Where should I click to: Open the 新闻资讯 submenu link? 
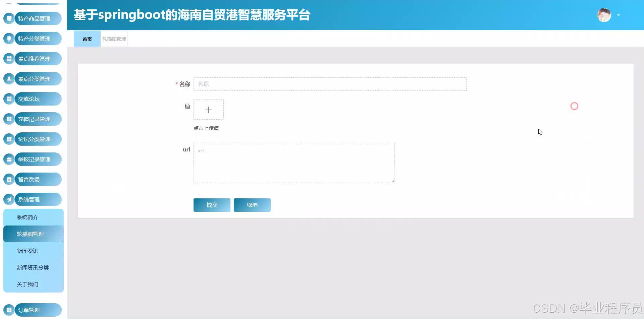pyautogui.click(x=28, y=251)
